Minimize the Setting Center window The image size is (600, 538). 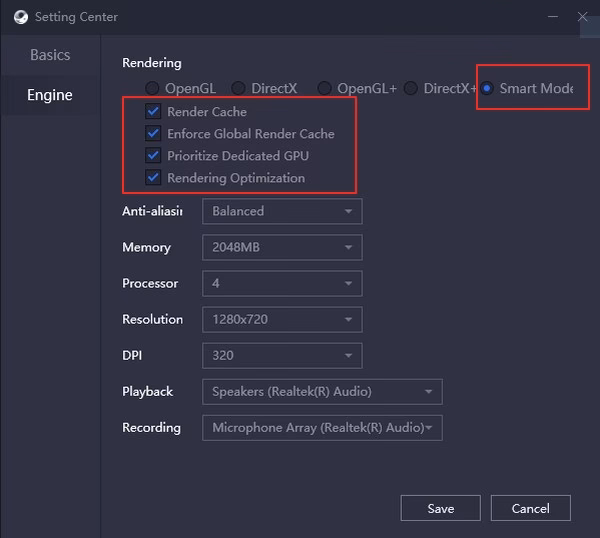tap(551, 17)
